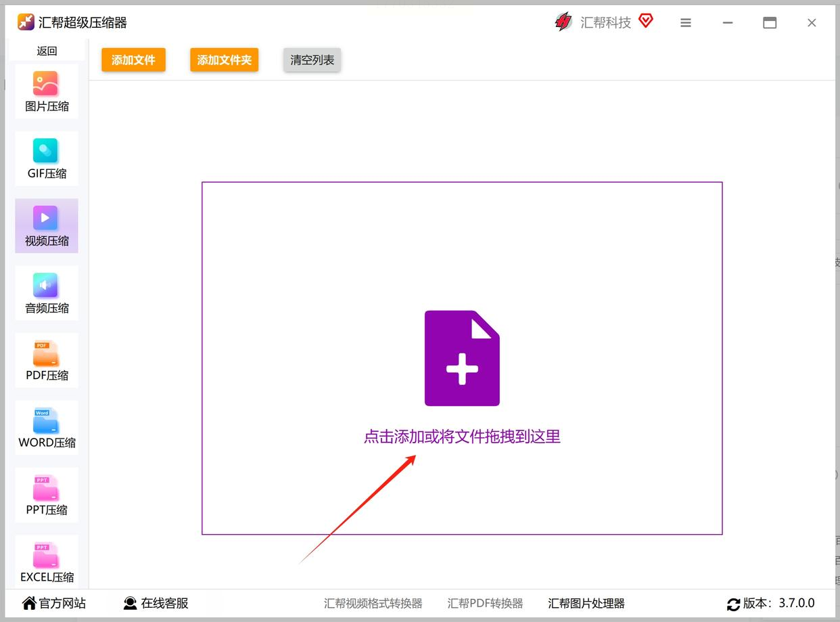The width and height of the screenshot is (840, 622).
Task: Click the 版本: 3.7.0.0 version text
Action: pos(779,603)
